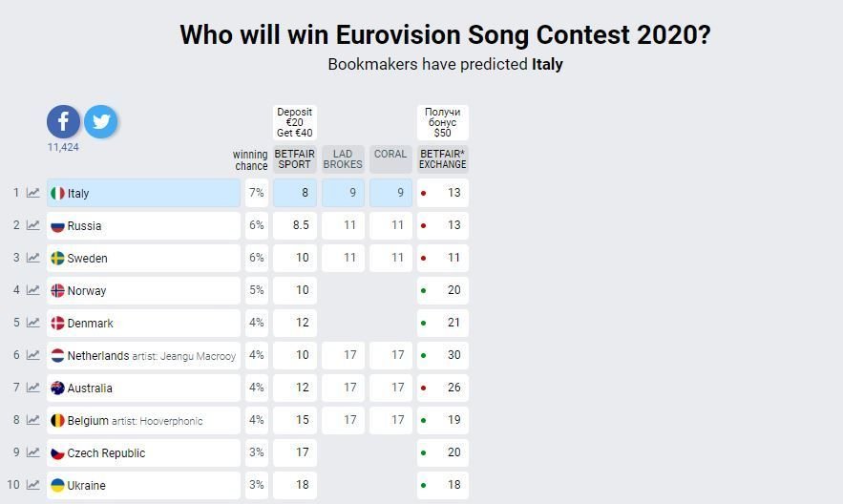Open the Deposit €20 Get €40 offer
Screen dimensions: 843x504
coord(295,122)
